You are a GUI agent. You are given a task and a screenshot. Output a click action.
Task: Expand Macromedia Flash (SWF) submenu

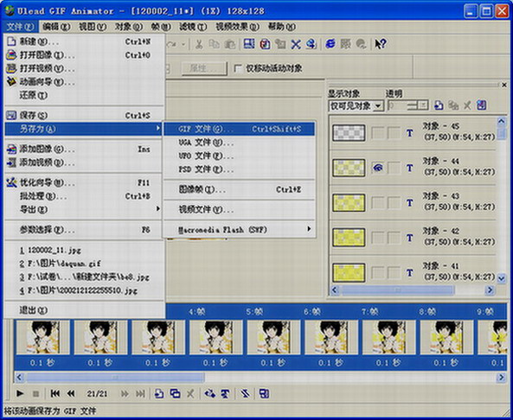tap(309, 229)
